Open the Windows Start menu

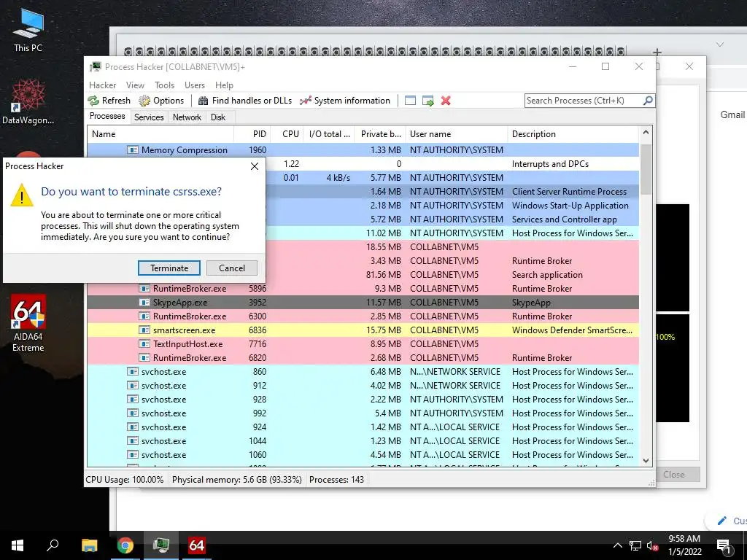18,545
